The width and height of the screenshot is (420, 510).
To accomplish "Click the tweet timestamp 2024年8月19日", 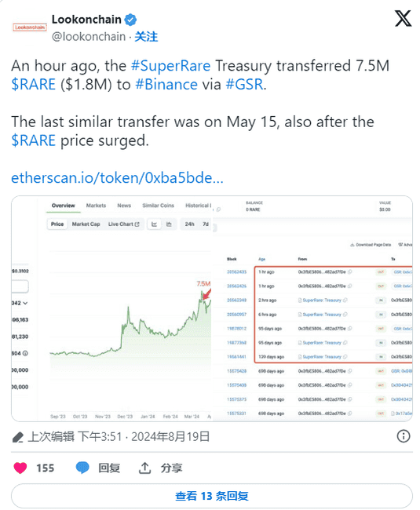I will pos(170,436).
